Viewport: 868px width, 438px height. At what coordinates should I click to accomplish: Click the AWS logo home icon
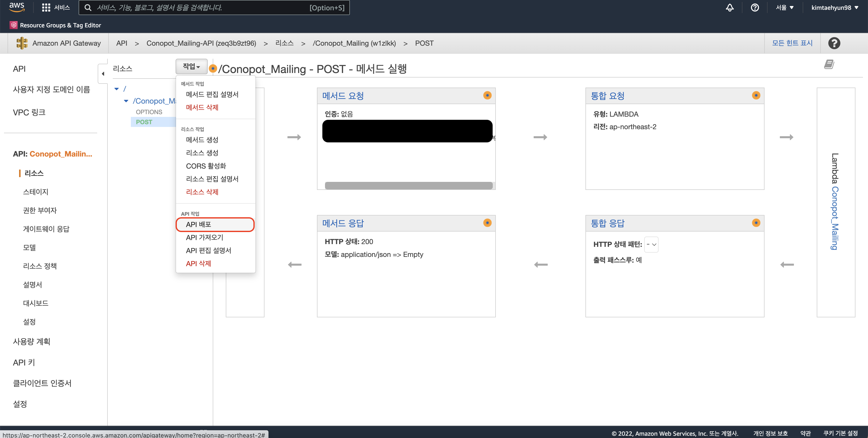(x=17, y=7)
